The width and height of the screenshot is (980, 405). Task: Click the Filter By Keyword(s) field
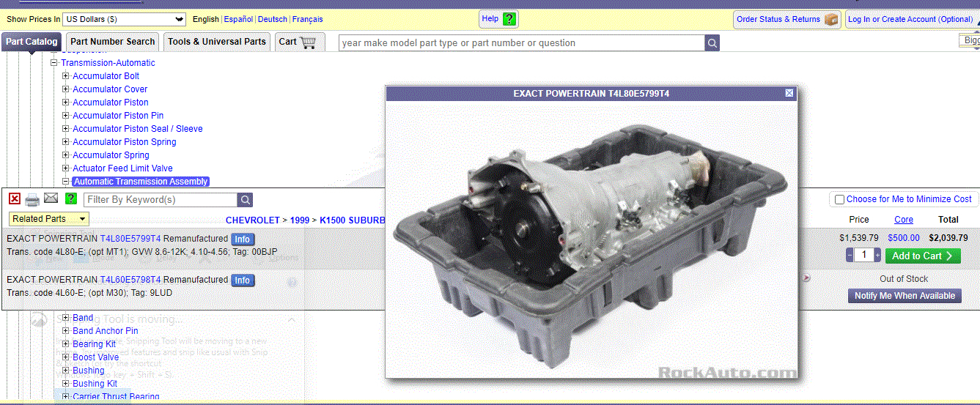pos(161,200)
